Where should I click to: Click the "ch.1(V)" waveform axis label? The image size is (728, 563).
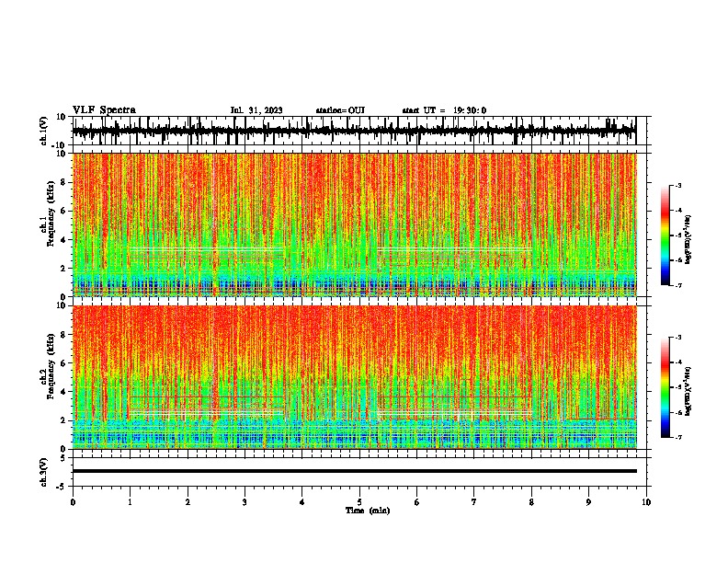(x=44, y=131)
